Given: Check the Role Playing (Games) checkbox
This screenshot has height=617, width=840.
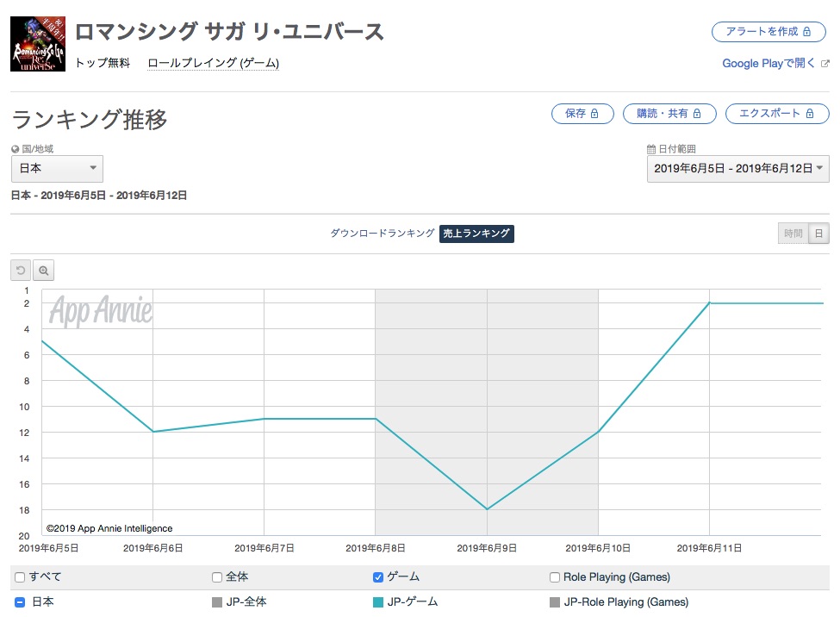Looking at the screenshot, I should pyautogui.click(x=555, y=577).
